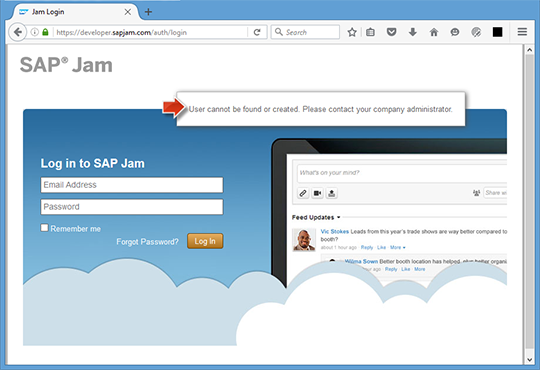Click Reply under Wilma Sown comment
This screenshot has height=370, width=540.
coord(391,269)
